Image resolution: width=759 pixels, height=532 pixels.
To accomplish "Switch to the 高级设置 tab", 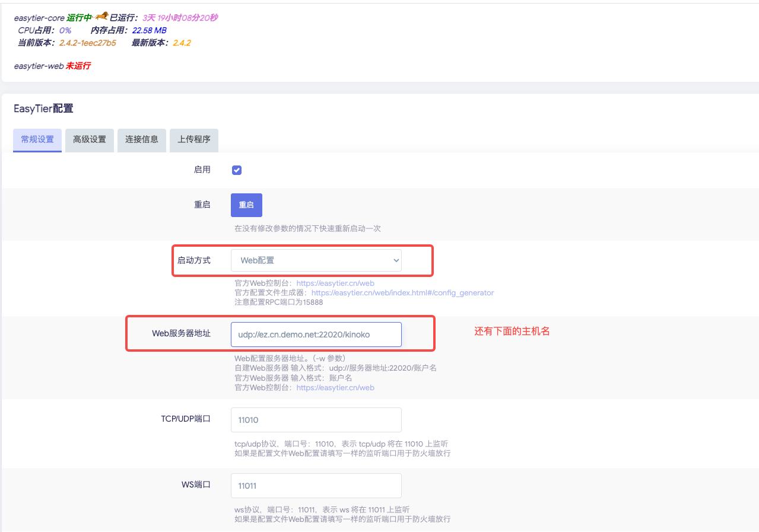I will [x=90, y=140].
